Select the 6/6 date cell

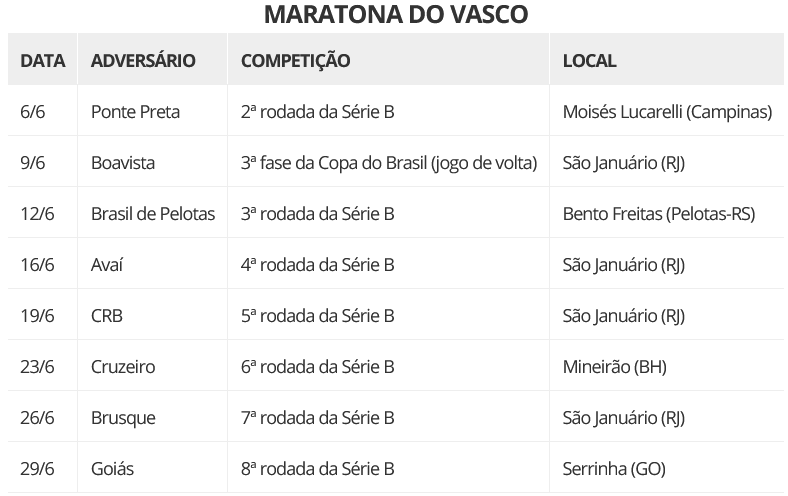tap(32, 112)
